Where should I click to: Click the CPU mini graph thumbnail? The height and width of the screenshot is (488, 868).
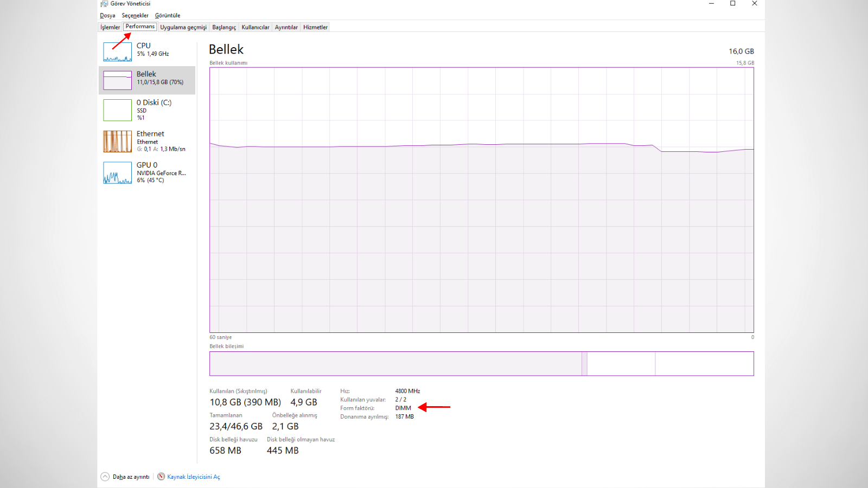pyautogui.click(x=117, y=52)
